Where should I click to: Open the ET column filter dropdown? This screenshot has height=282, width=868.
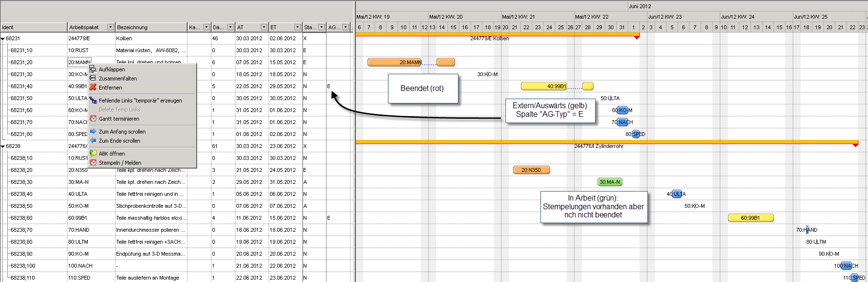pyautogui.click(x=297, y=27)
